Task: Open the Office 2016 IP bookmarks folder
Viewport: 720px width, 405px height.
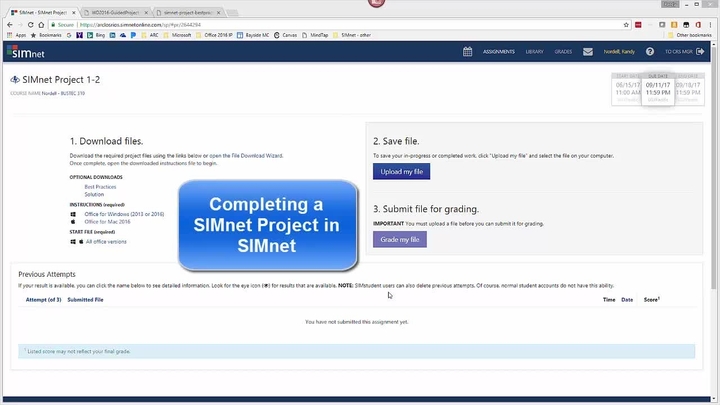Action: tap(214, 35)
